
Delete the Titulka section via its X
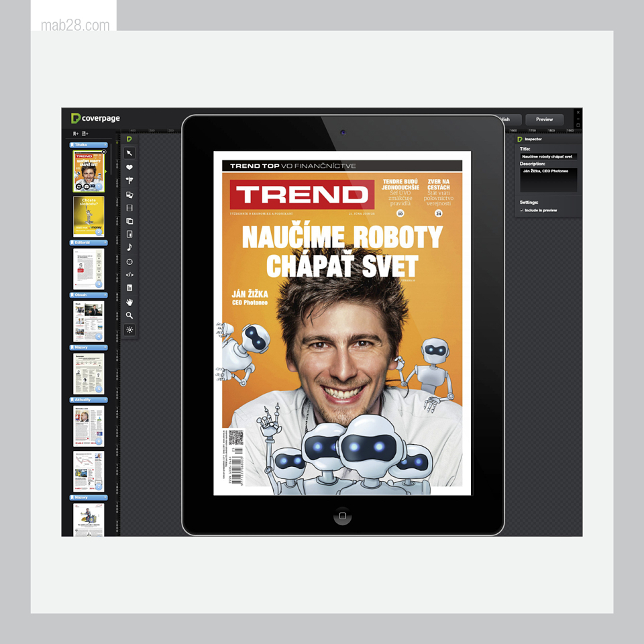tap(105, 145)
